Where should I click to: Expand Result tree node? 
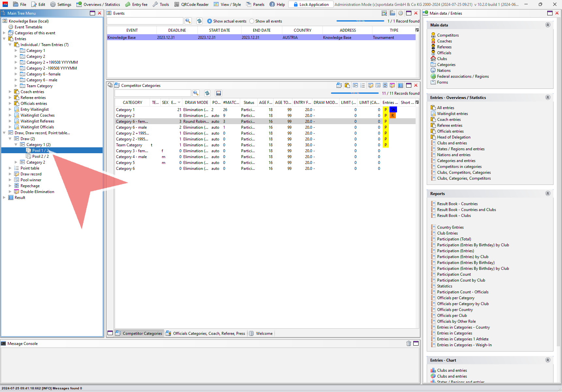[4, 198]
